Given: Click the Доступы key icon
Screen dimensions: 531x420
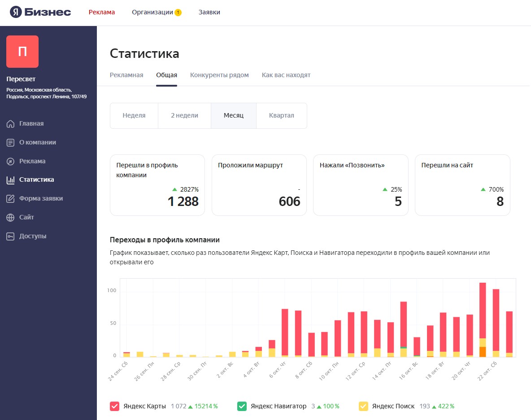Looking at the screenshot, I should [x=10, y=236].
